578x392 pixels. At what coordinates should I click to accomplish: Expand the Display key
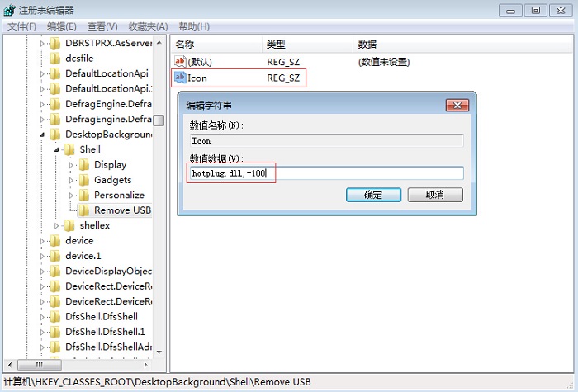click(x=71, y=165)
